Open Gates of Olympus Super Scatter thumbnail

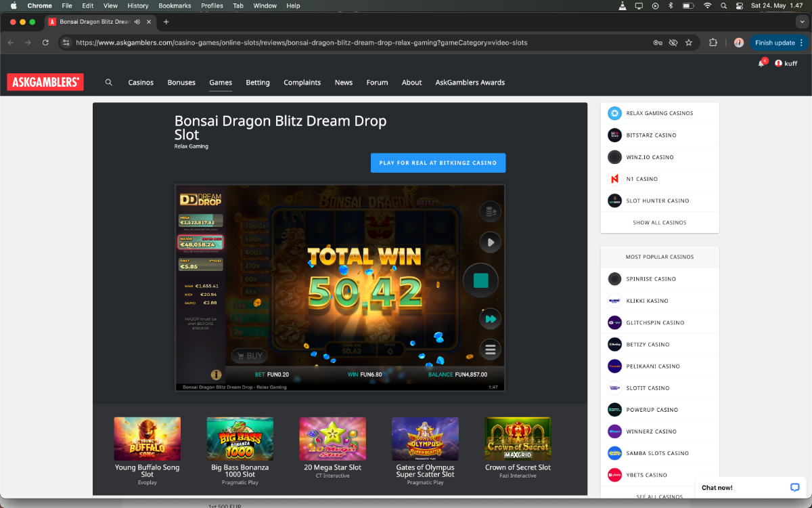[x=425, y=439]
